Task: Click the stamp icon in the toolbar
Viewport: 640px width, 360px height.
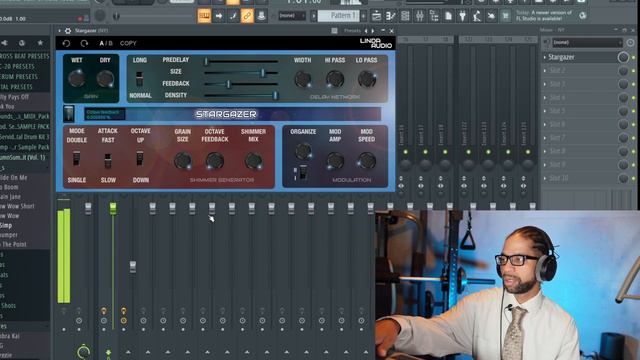Action: pyautogui.click(x=261, y=16)
